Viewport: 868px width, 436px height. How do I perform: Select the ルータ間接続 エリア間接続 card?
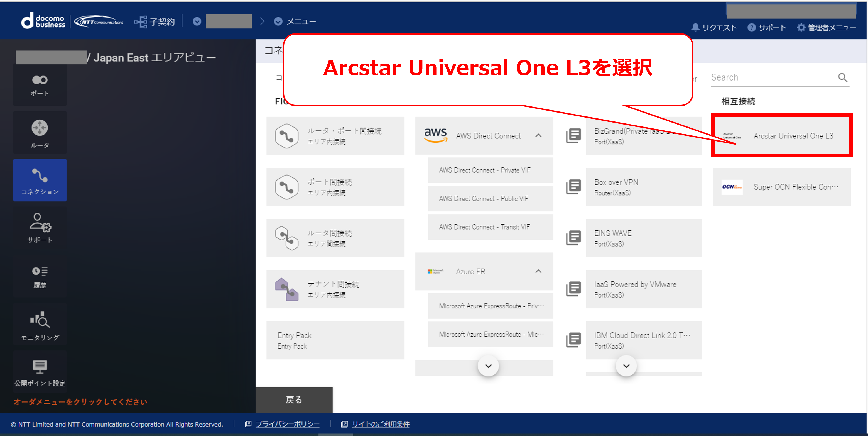pos(335,238)
